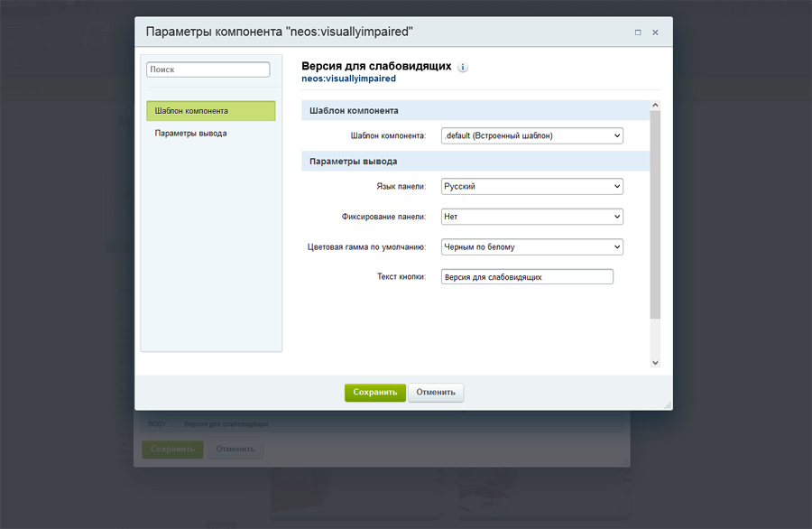This screenshot has width=812, height=529.
Task: Click the info icon beside the component title
Action: (463, 67)
